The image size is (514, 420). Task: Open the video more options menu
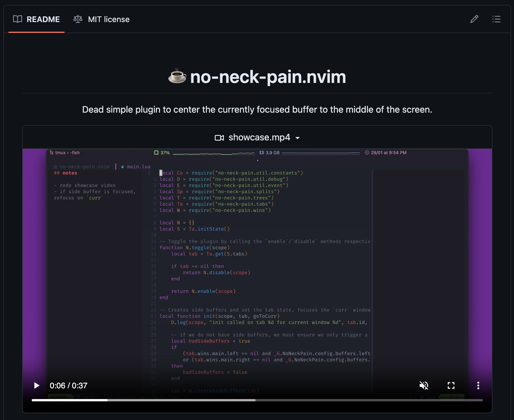478,385
